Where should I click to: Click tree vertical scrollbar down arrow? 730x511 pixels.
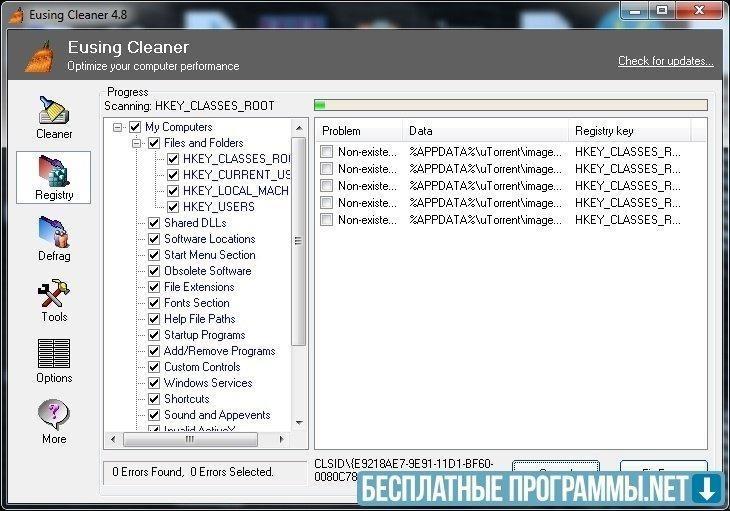[299, 423]
